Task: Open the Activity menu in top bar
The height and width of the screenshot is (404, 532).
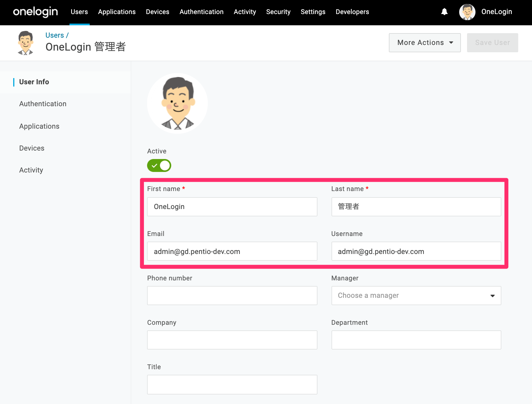Action: click(x=245, y=12)
